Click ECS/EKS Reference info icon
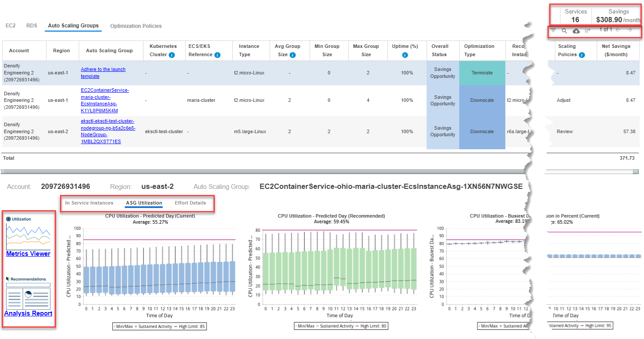 tap(217, 55)
